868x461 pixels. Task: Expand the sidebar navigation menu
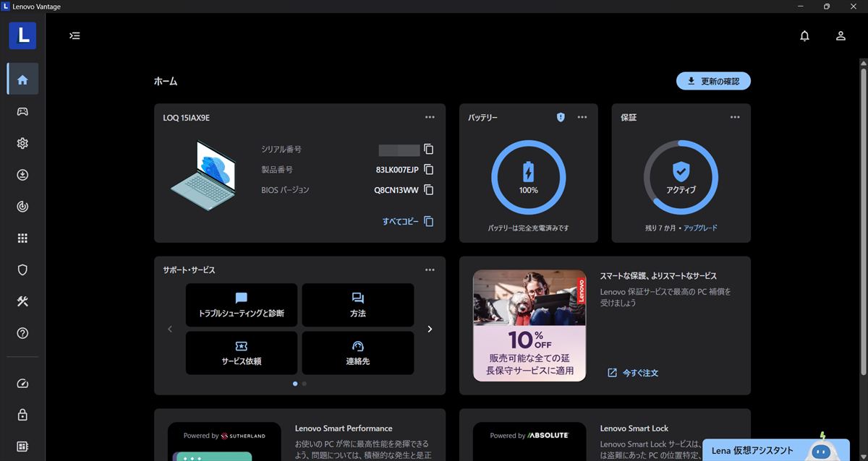75,35
